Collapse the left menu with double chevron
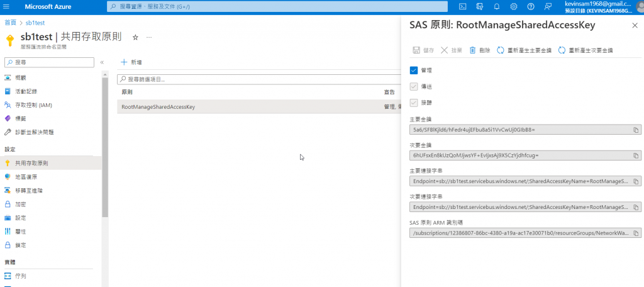 (102, 62)
